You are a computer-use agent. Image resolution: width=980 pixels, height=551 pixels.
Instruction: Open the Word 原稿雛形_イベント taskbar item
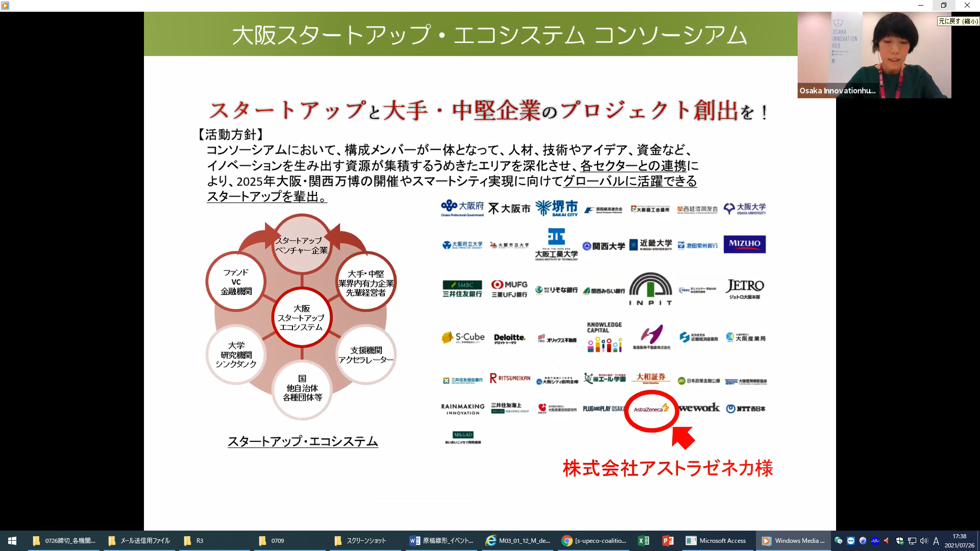[x=442, y=541]
